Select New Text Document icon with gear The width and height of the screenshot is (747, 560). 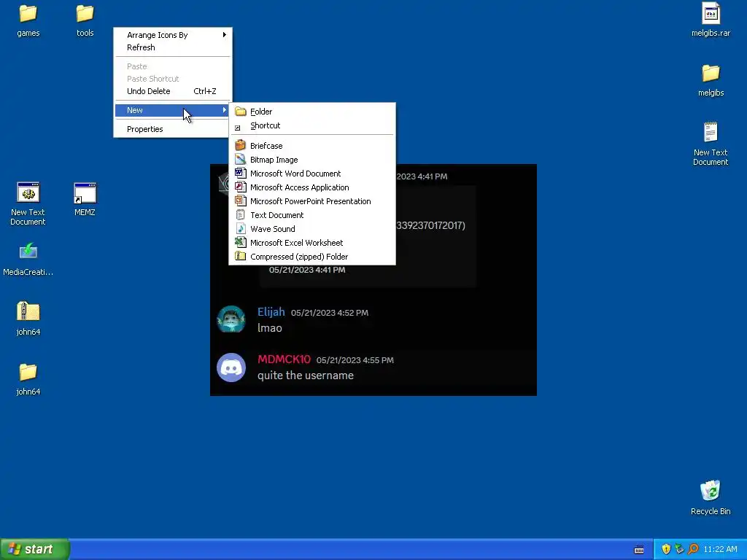tap(28, 192)
